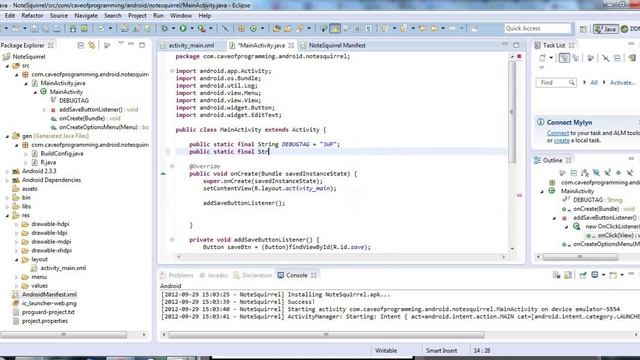Open the Run button dropdown arrow

(x=192, y=28)
